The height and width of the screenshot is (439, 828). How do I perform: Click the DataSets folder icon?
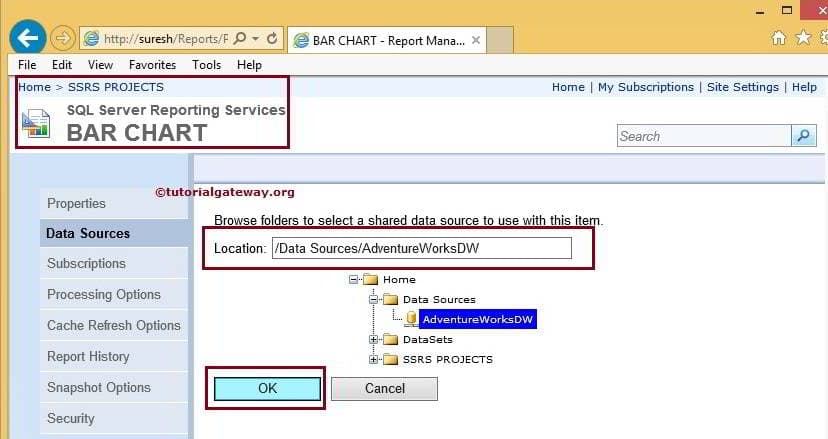(390, 340)
